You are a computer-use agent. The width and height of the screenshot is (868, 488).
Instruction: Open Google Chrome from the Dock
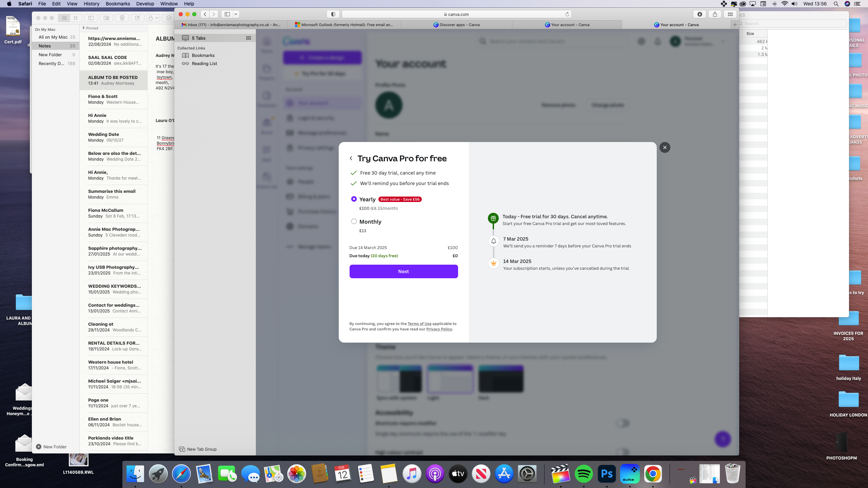[653, 473]
